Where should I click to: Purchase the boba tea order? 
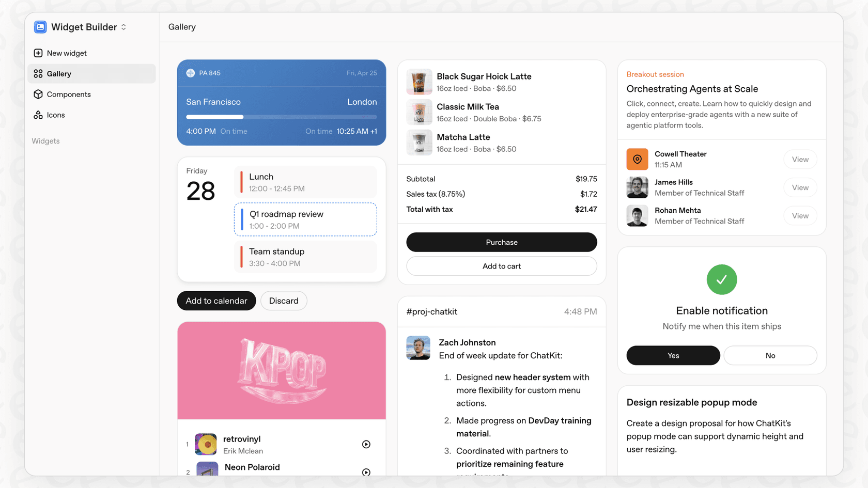[501, 242]
